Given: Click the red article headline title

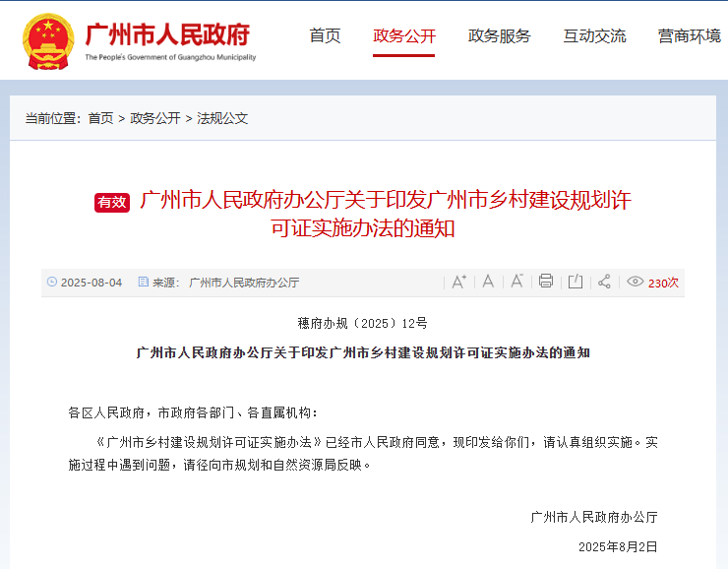Looking at the screenshot, I should tap(386, 214).
